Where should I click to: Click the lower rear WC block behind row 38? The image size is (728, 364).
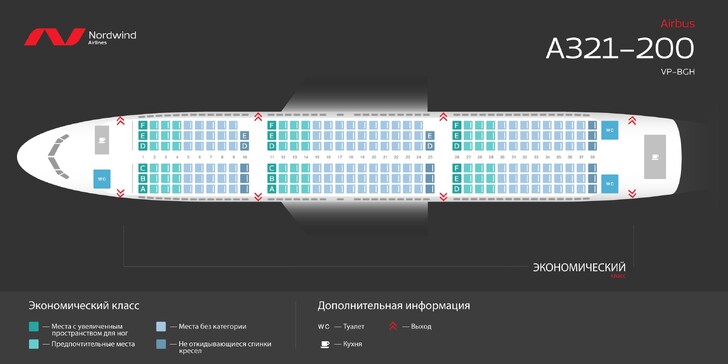[x=610, y=184]
